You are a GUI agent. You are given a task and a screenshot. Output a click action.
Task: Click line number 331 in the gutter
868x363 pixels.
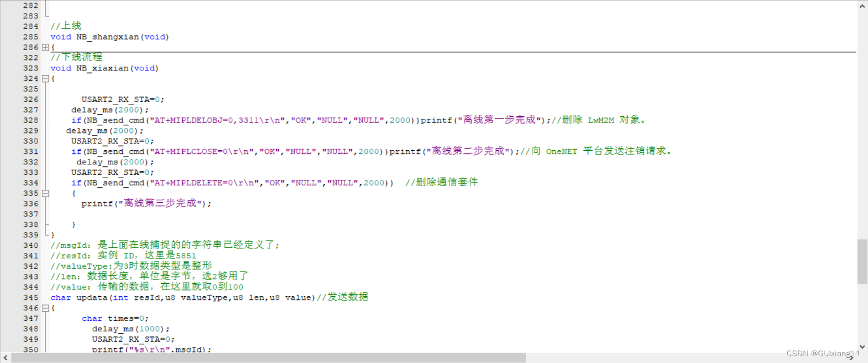click(31, 152)
